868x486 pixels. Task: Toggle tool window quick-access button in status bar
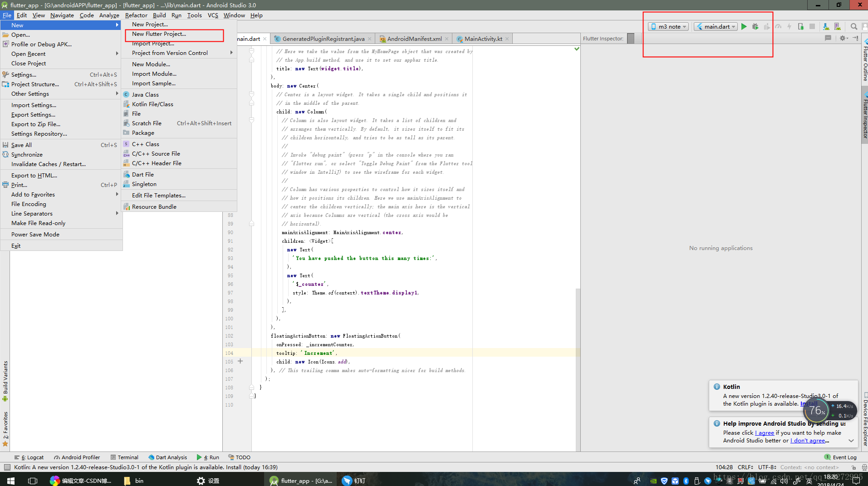[7, 467]
